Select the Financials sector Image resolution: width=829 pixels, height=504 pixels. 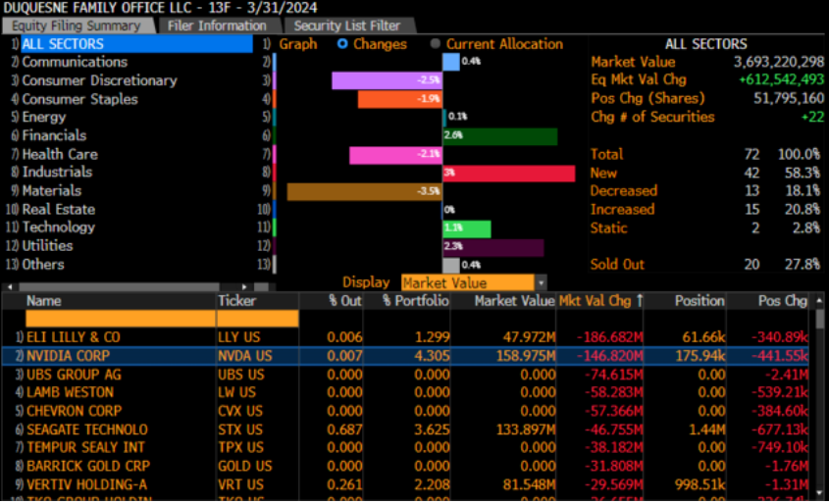tap(54, 135)
